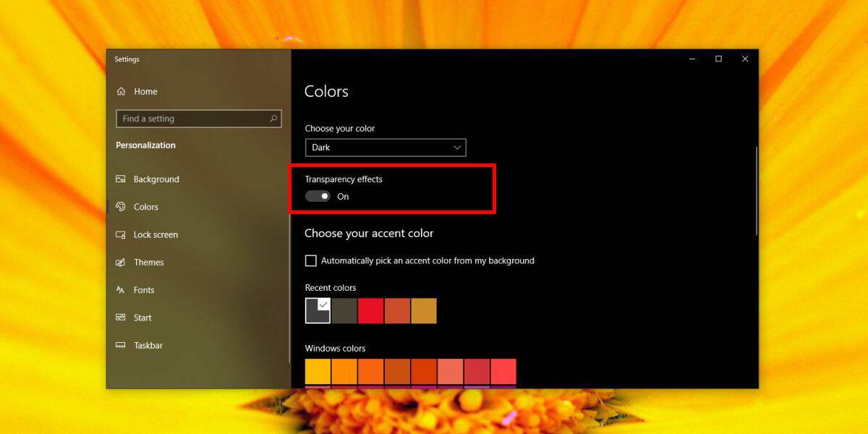The image size is (868, 434).
Task: Choose the seventh crimson Windows color swatch
Action: coord(477,372)
